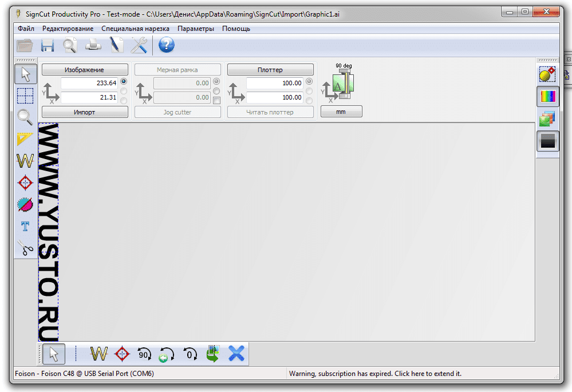Screen dimensions: 572x392
Task: Select the middle radio button under Изображение
Action: coord(124,91)
